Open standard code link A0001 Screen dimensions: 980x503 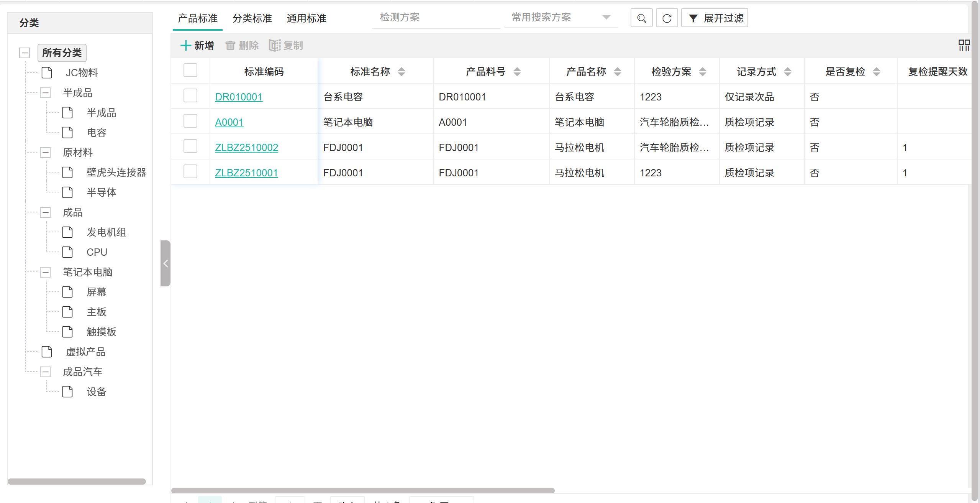coord(229,122)
